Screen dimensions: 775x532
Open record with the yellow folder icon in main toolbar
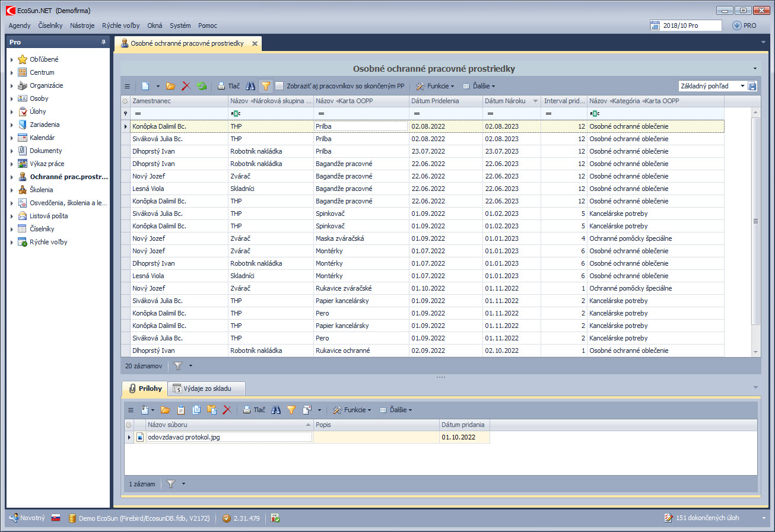tap(171, 86)
